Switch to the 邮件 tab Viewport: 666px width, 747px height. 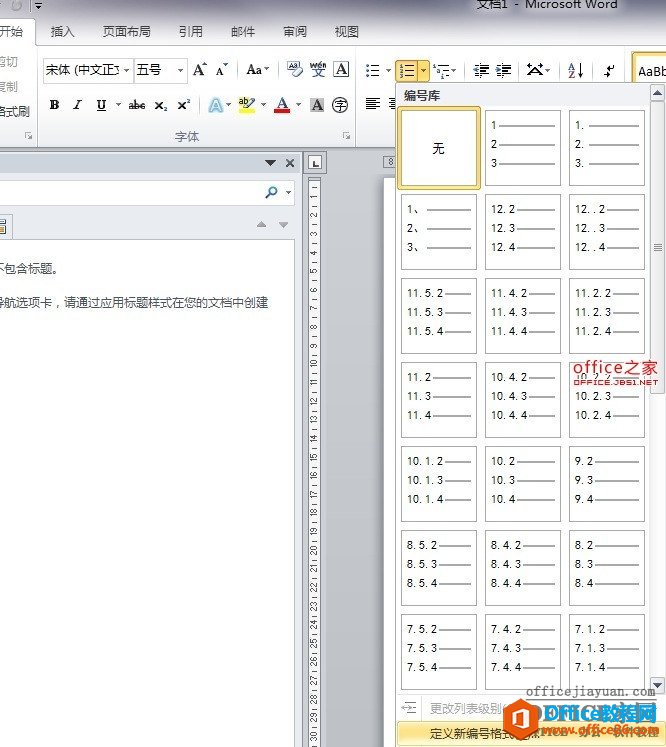click(x=242, y=31)
